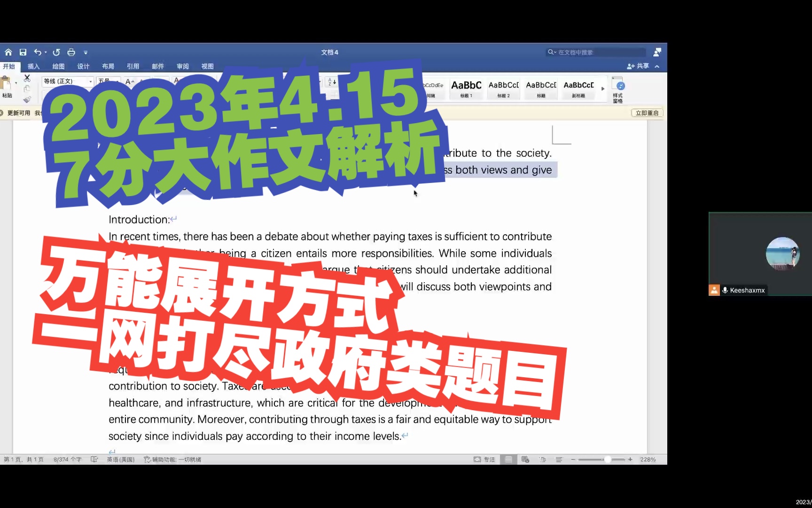Check accessibility status (辅助功能)

(x=172, y=460)
